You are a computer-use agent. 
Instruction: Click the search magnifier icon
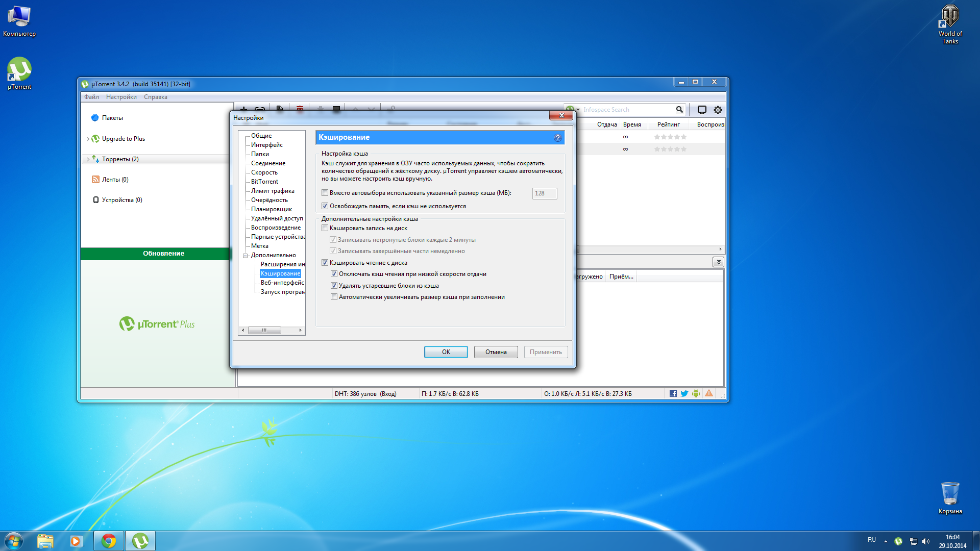pyautogui.click(x=679, y=110)
